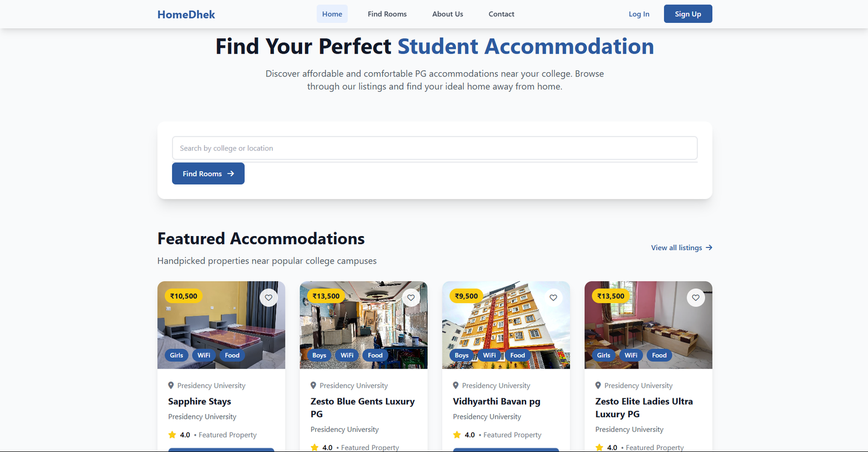The image size is (868, 452).
Task: Click the star rating icon on Vidhyarthi Bavan pg
Action: point(456,434)
